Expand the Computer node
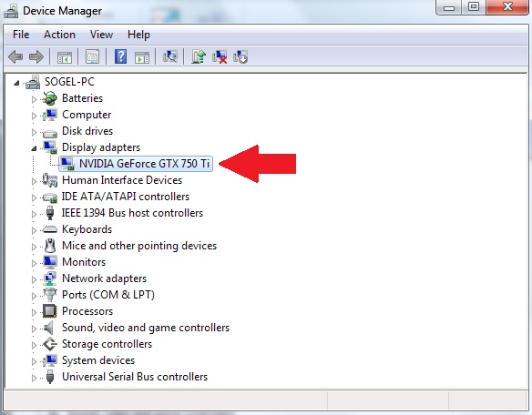This screenshot has height=415, width=532. [34, 116]
